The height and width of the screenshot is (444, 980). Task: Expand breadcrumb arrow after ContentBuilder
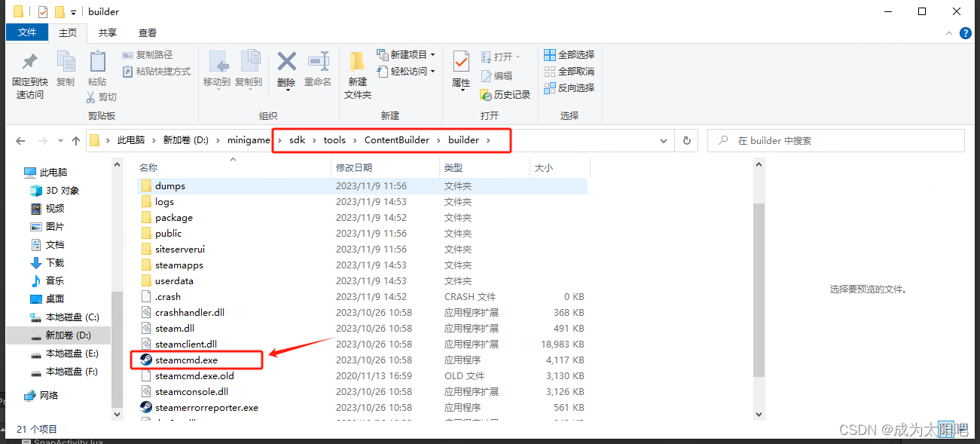439,140
